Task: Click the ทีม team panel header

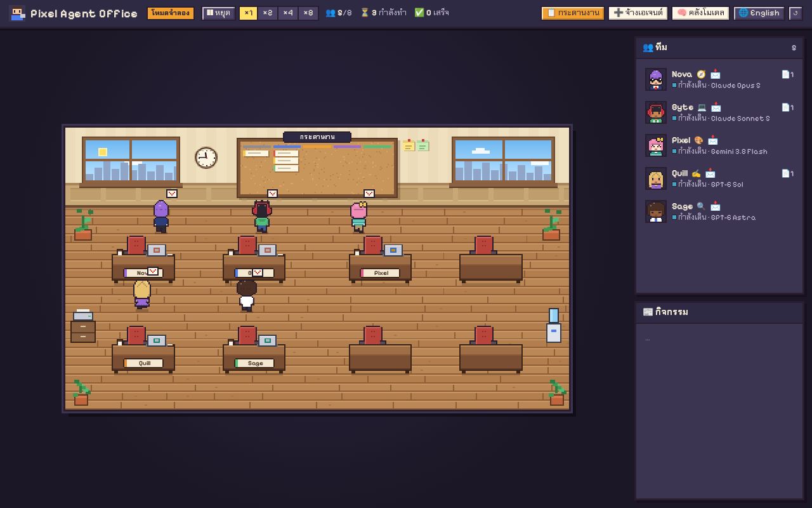Action: pyautogui.click(x=720, y=48)
